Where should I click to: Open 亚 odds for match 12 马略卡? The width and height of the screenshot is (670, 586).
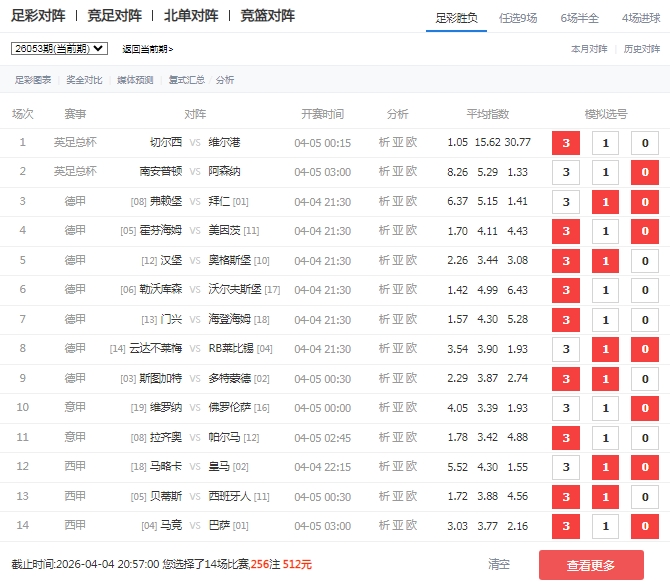click(x=398, y=467)
